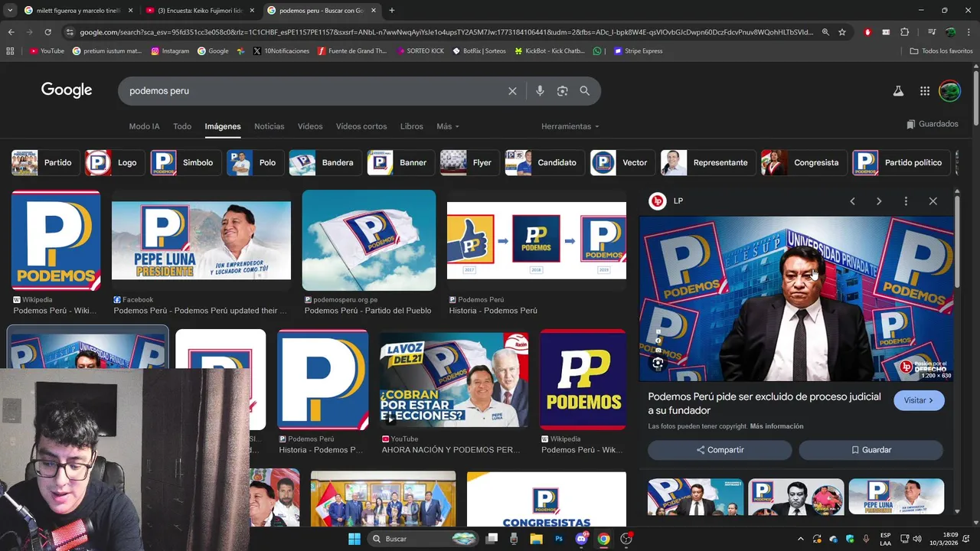The image size is (980, 551).
Task: Open the Chrome extensions puzzle icon
Action: (x=904, y=32)
